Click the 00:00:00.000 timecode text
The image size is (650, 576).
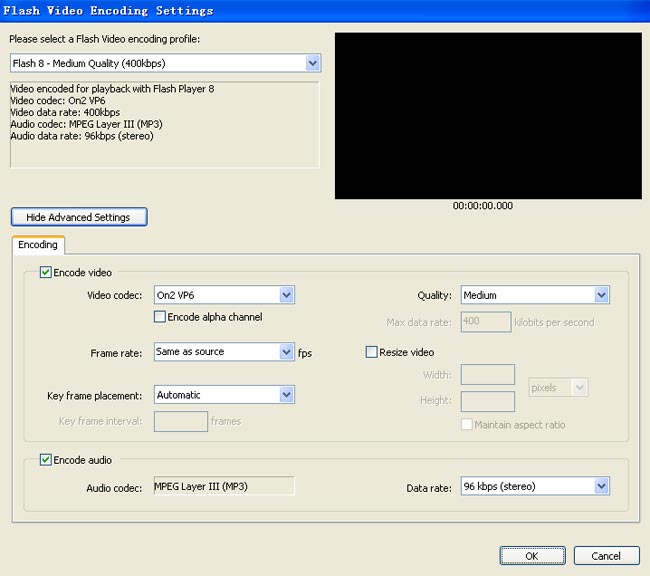click(x=483, y=206)
